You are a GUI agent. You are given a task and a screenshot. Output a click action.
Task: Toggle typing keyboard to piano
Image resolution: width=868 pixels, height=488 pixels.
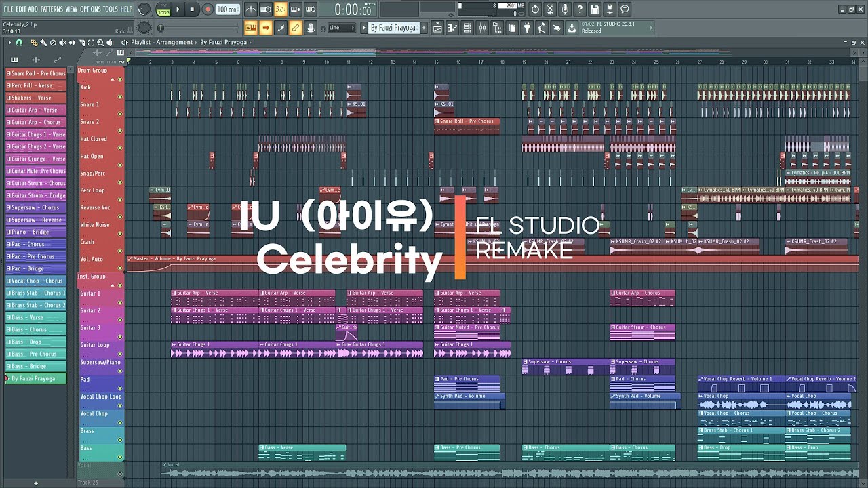(x=250, y=28)
